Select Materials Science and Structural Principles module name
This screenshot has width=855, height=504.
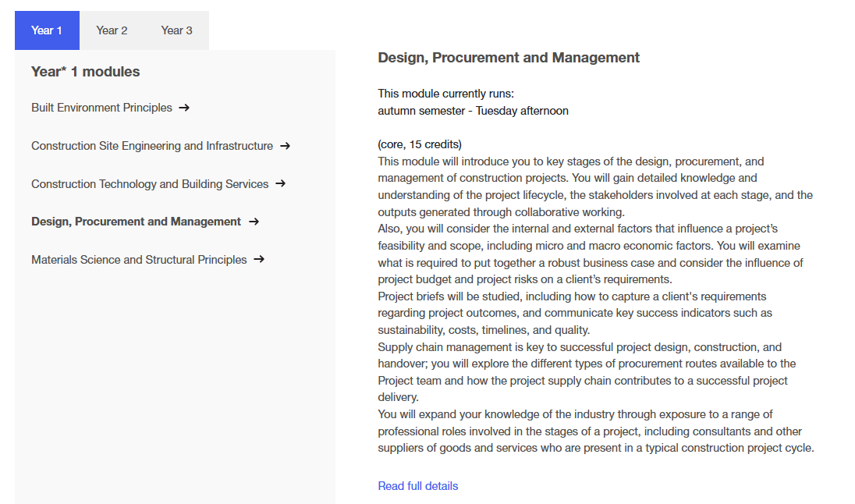(139, 260)
